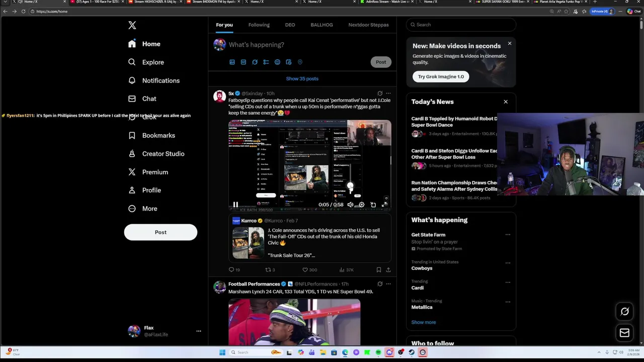Pause the playing video
This screenshot has height=362, width=644.
235,205
